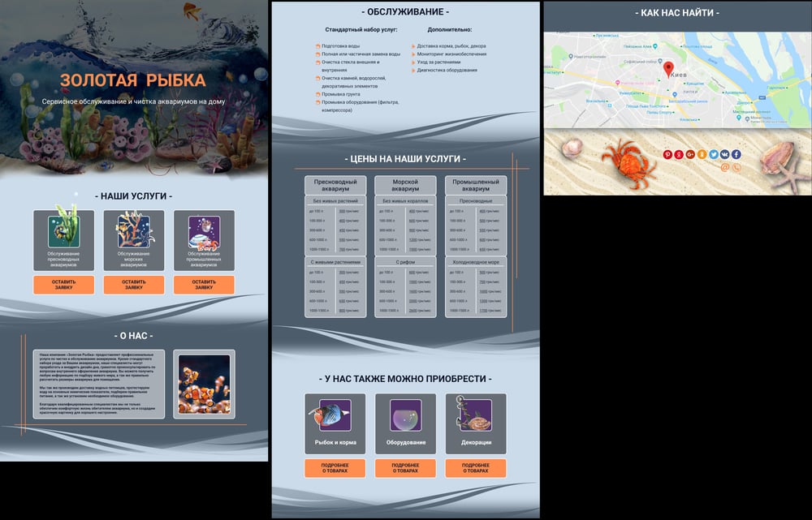Screen dimensions: 812x520
Task: Click 'Оставить заявку' under freshwater aquariums
Action: (x=63, y=285)
